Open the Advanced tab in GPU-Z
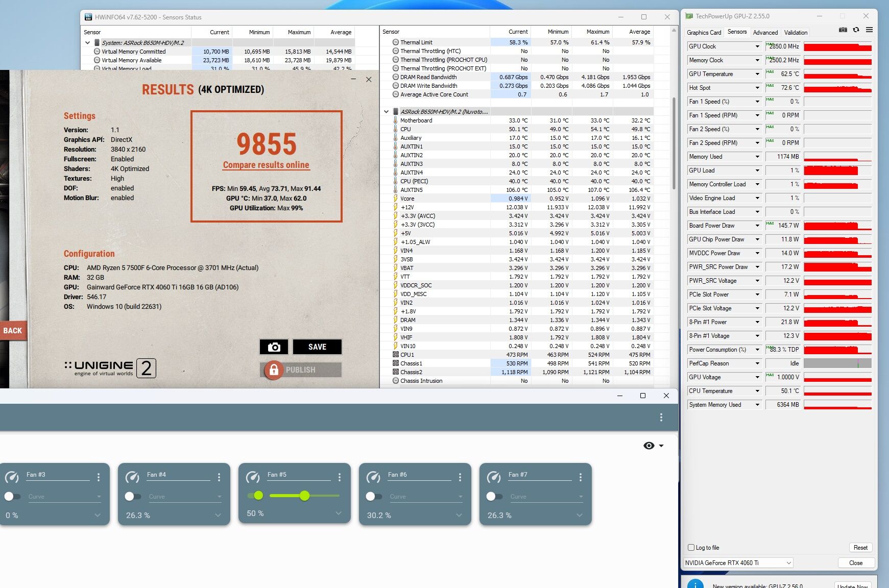The image size is (889, 588). (x=765, y=32)
